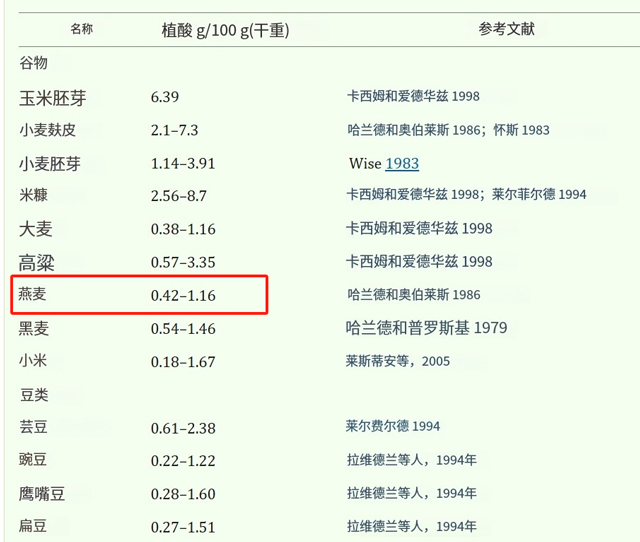Viewport: 640px width, 542px height.
Task: Select the 谷物 category heading
Action: [34, 63]
